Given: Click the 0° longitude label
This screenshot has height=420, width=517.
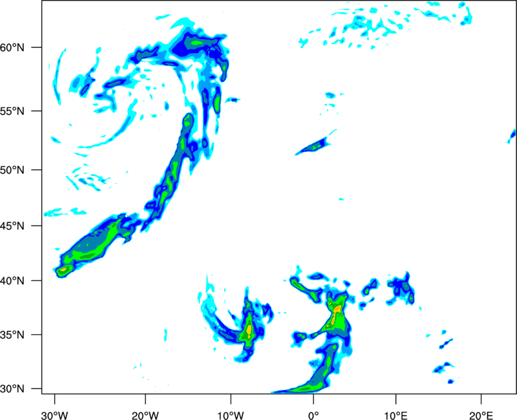Looking at the screenshot, I should [x=313, y=415].
